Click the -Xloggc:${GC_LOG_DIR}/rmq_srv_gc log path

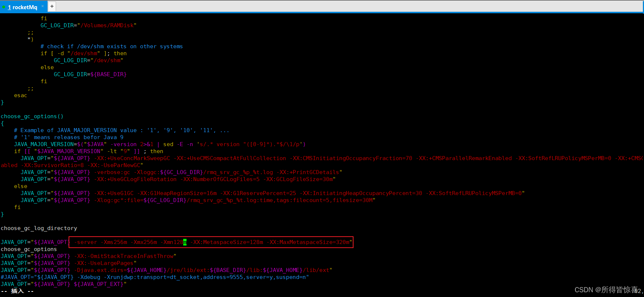coord(203,172)
